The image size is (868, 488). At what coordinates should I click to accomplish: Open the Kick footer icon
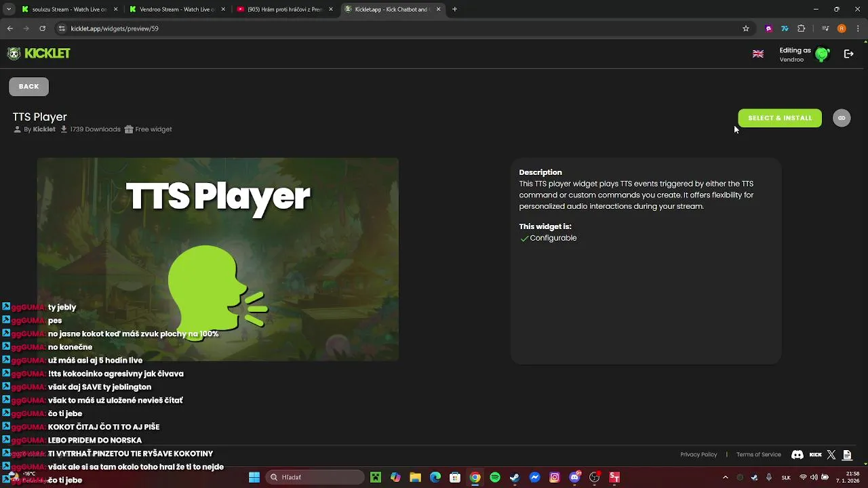(x=816, y=455)
